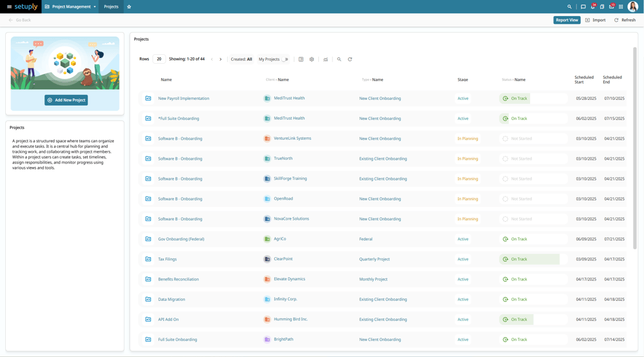This screenshot has width=644, height=357.
Task: Click ClearPoint client icon
Action: (x=267, y=259)
